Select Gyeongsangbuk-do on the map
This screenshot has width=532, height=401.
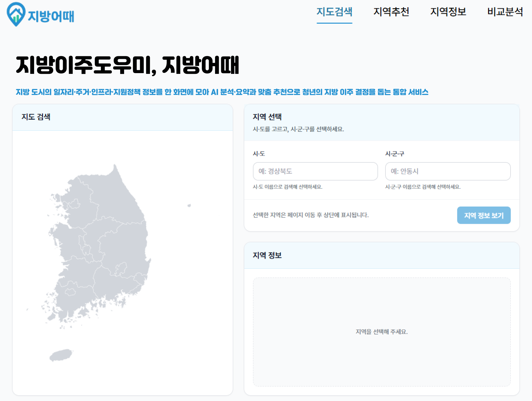126,244
